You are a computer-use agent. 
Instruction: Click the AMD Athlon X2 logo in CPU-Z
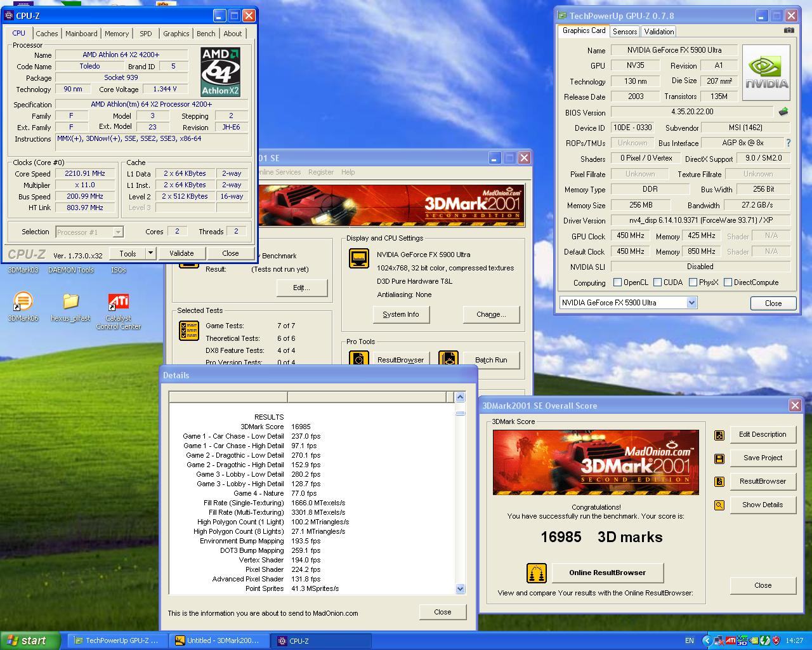pos(220,72)
